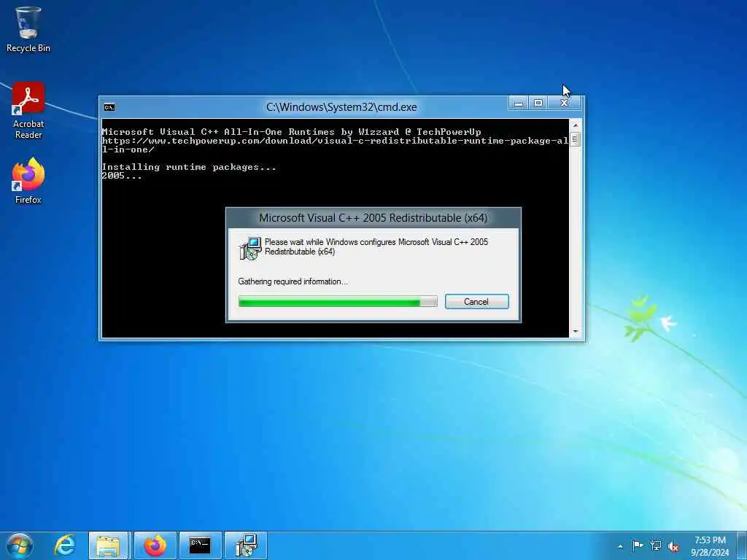Image resolution: width=747 pixels, height=560 pixels.
Task: Click 'Installing runtime packages...' console line
Action: [189, 167]
